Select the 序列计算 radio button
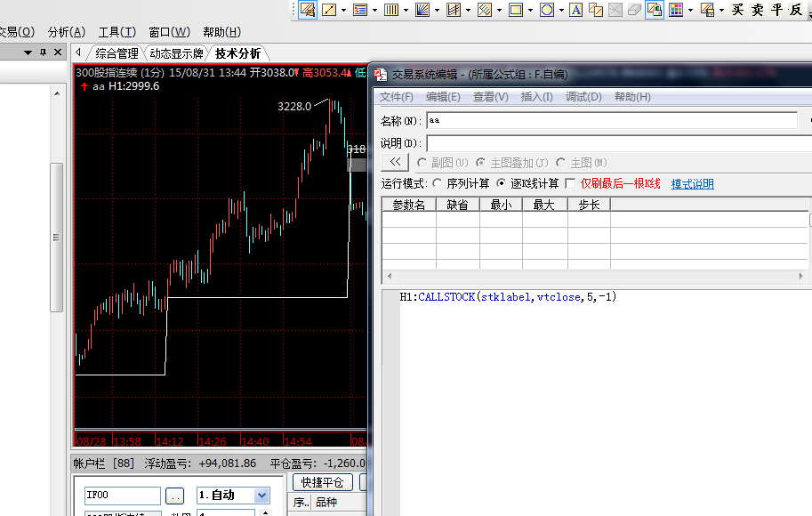Screen dimensions: 812x516 437,184
